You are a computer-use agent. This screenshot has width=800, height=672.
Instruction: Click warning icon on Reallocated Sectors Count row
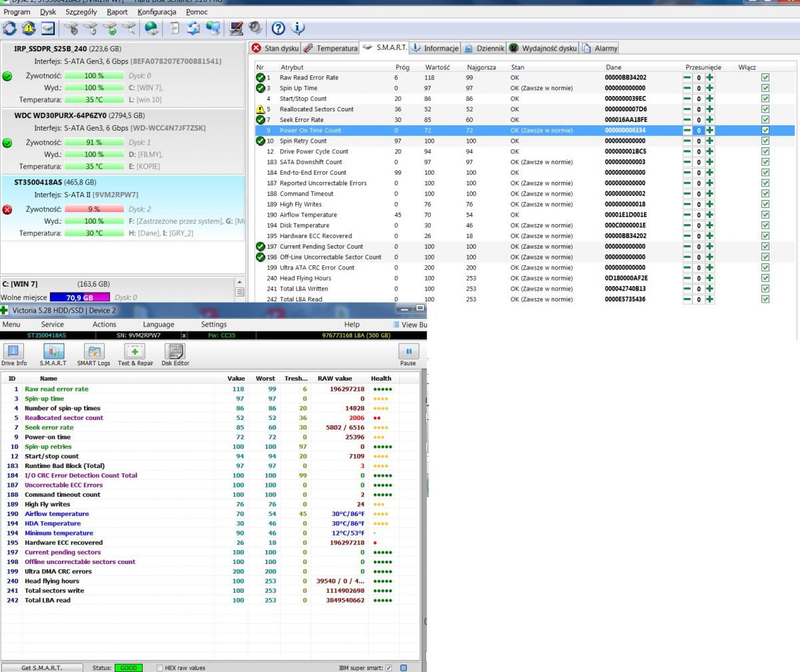coord(261,109)
